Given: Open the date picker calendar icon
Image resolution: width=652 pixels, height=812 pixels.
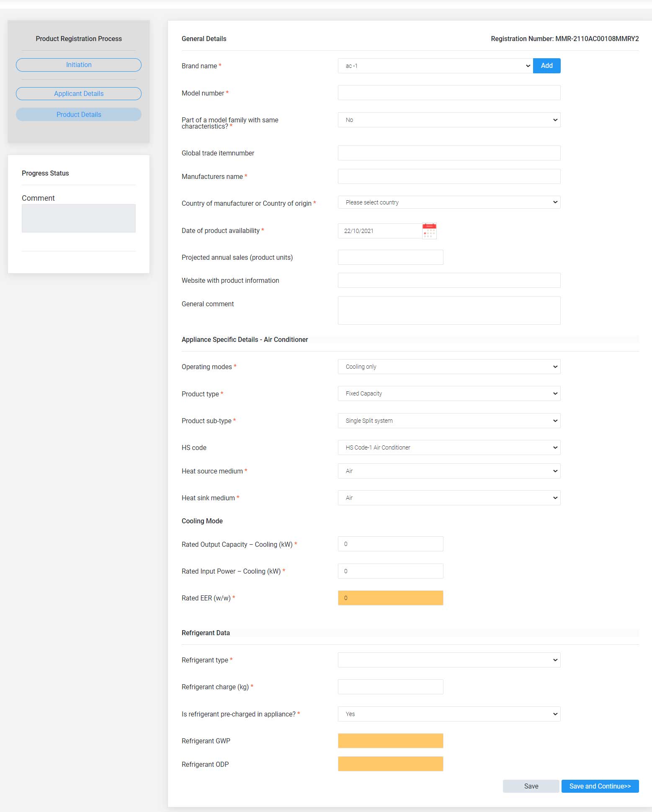Looking at the screenshot, I should (x=429, y=231).
